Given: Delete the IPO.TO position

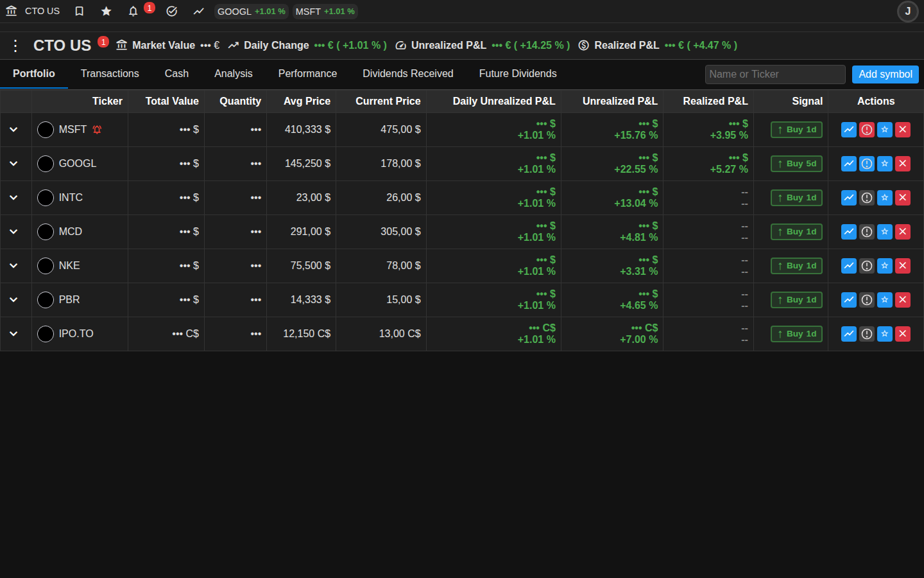Looking at the screenshot, I should 903,334.
